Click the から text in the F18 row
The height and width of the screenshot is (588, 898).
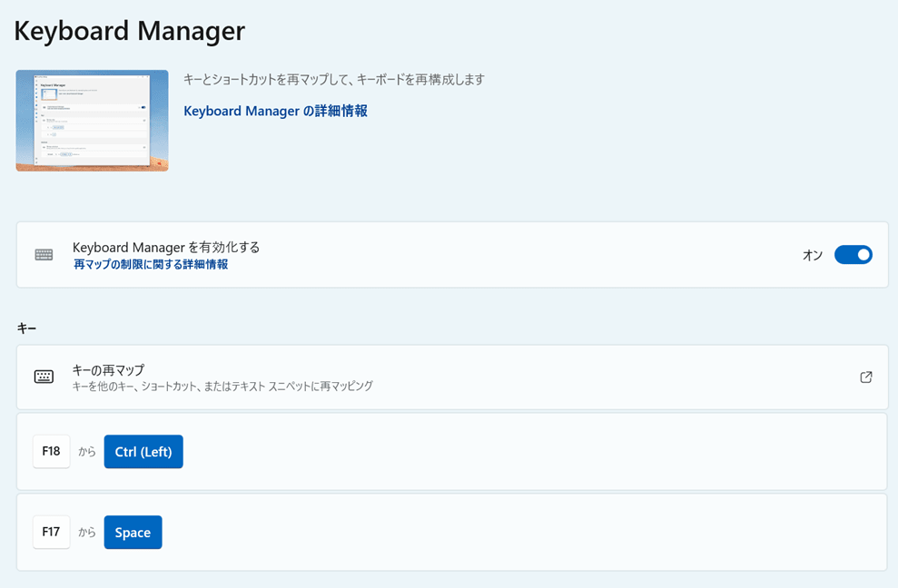tap(87, 452)
